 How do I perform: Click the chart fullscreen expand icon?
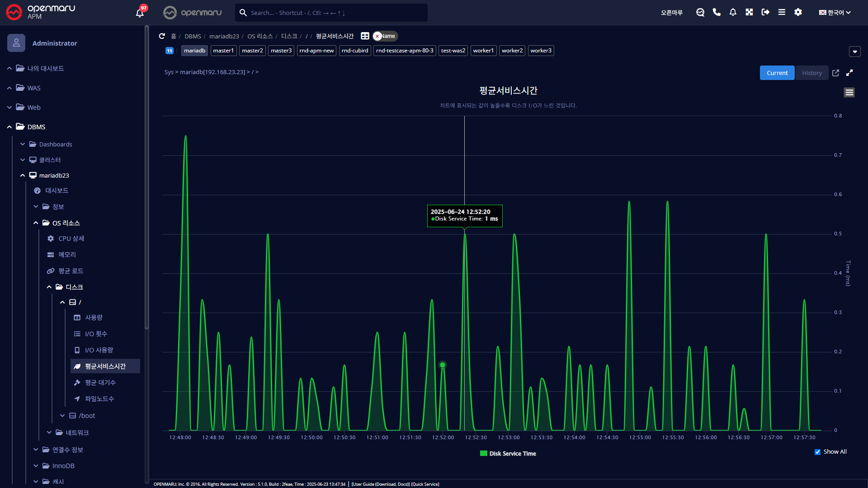[849, 73]
